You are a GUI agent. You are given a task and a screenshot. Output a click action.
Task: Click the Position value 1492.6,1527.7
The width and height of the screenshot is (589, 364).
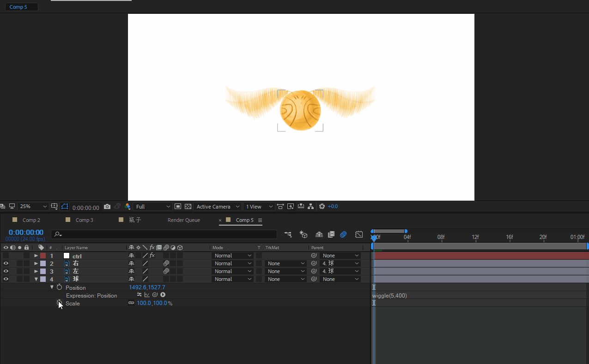point(147,287)
